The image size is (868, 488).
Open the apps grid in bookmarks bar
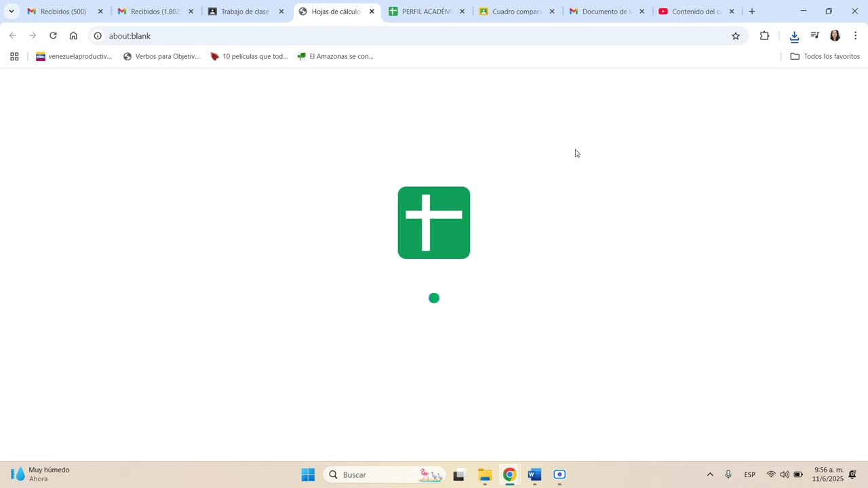click(x=14, y=56)
